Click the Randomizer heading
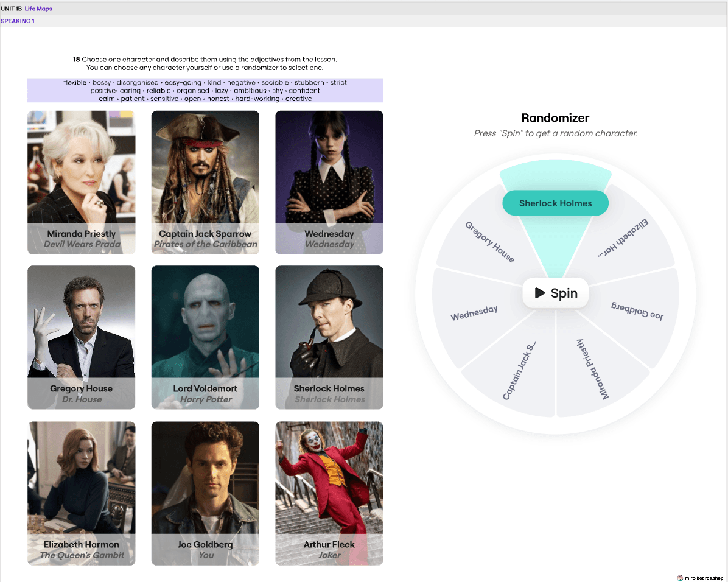Viewport: 728px width, 582px height. click(555, 118)
